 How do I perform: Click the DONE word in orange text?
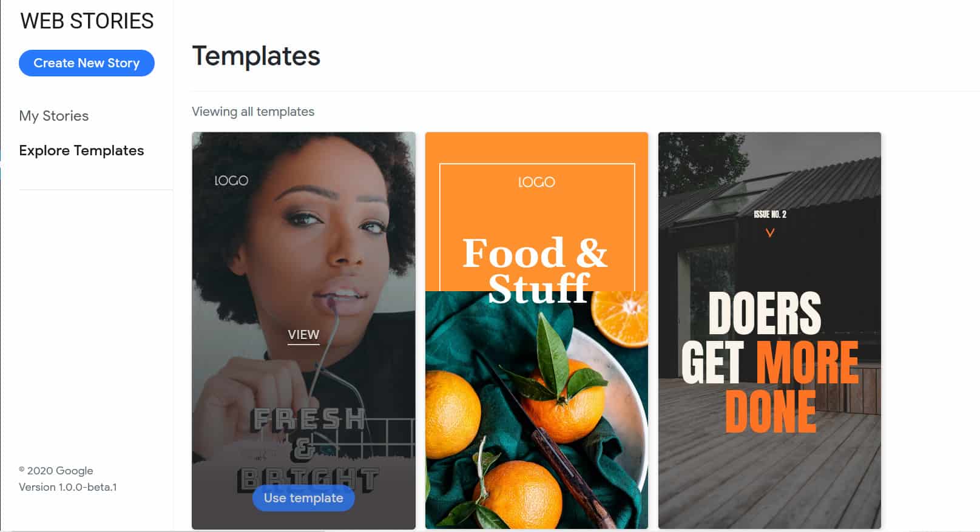(x=770, y=411)
